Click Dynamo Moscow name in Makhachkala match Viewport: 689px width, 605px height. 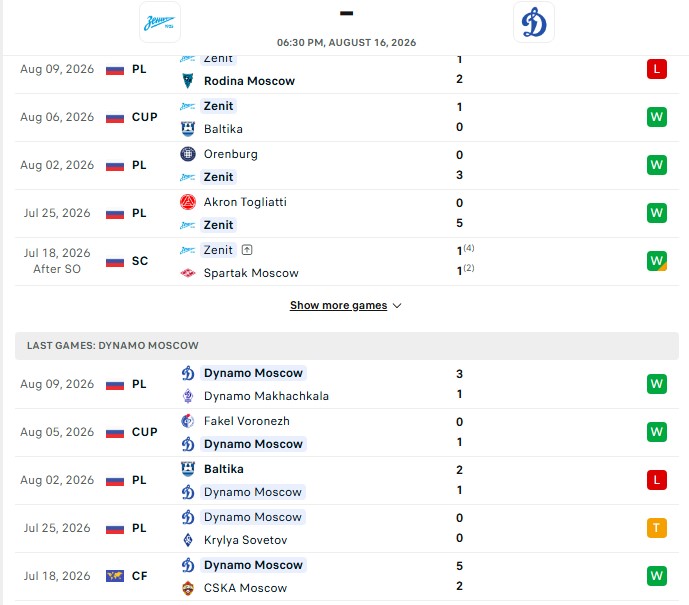pos(253,373)
